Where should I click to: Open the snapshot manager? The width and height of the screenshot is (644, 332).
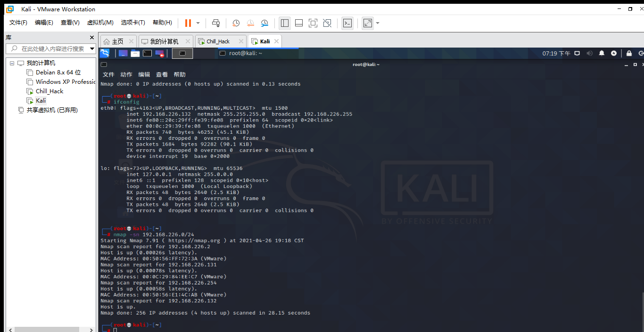click(x=264, y=23)
